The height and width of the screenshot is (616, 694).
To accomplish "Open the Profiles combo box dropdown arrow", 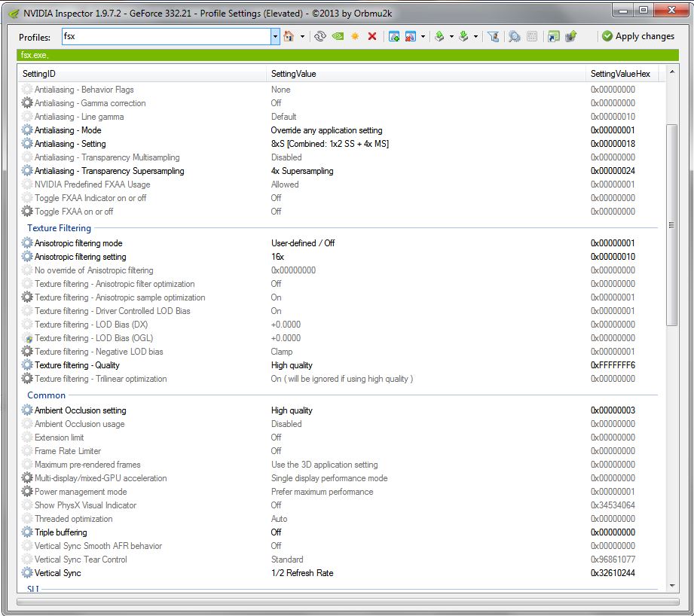I will coord(275,36).
